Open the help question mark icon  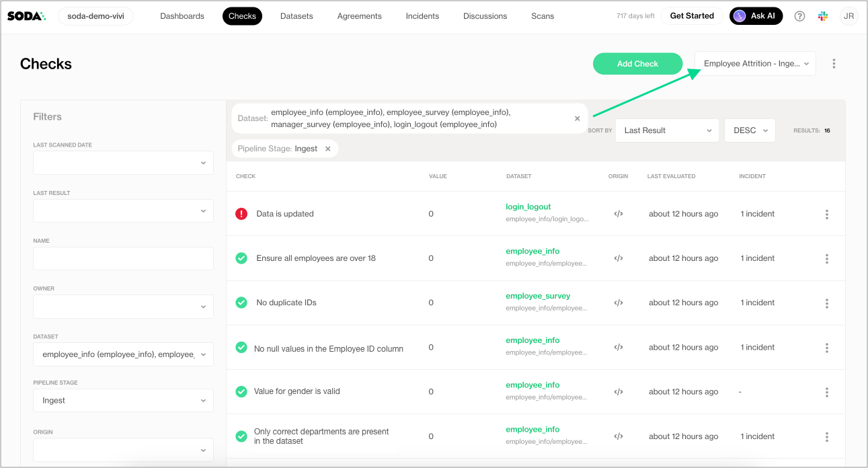799,16
